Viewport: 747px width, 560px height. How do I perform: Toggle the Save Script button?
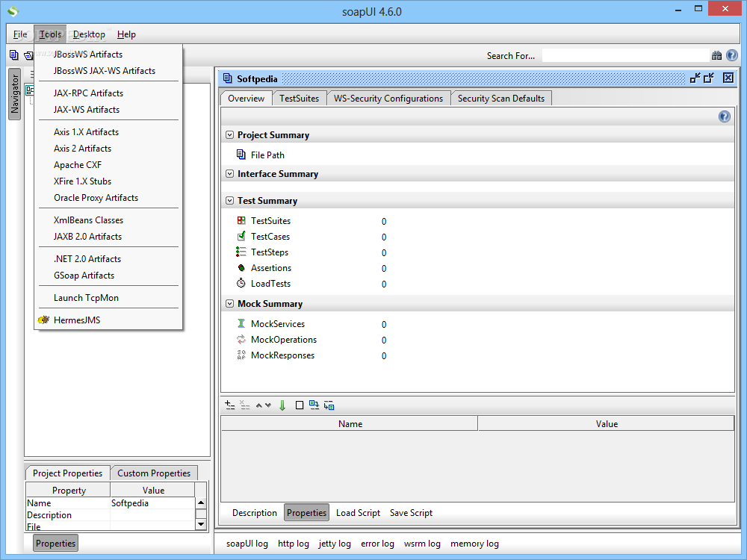coord(411,512)
